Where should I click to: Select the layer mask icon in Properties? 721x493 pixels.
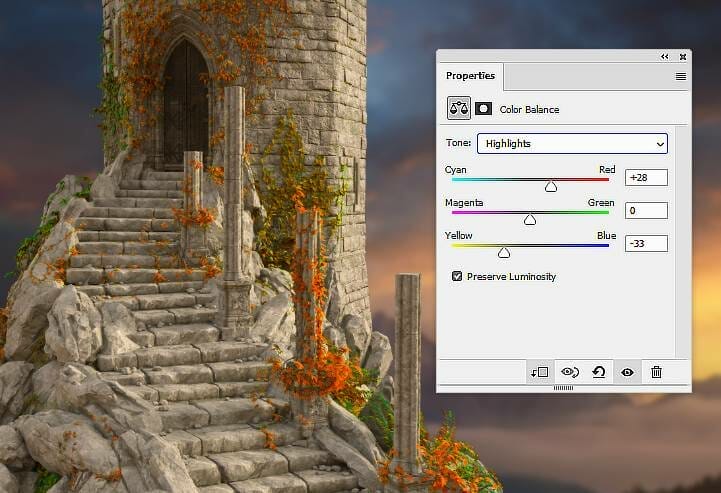click(x=483, y=109)
